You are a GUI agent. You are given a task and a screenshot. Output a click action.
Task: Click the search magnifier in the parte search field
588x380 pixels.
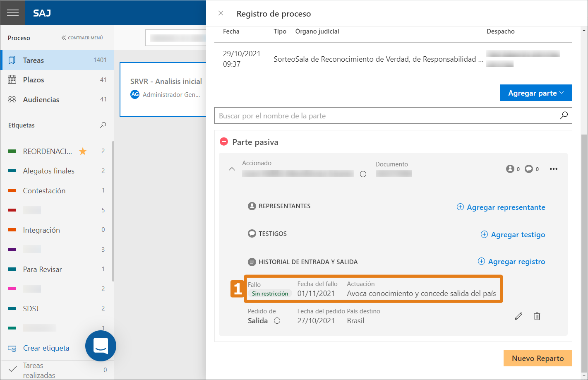pos(564,115)
